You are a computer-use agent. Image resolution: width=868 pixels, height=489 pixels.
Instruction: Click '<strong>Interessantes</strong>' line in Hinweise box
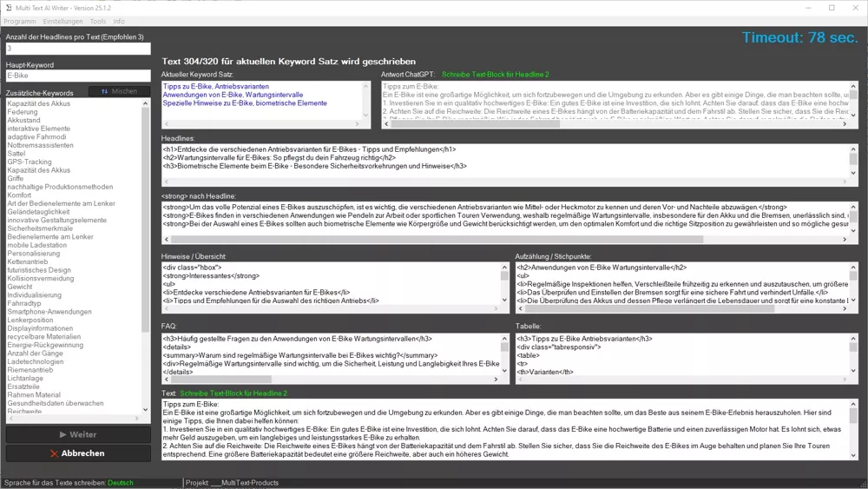[211, 276]
